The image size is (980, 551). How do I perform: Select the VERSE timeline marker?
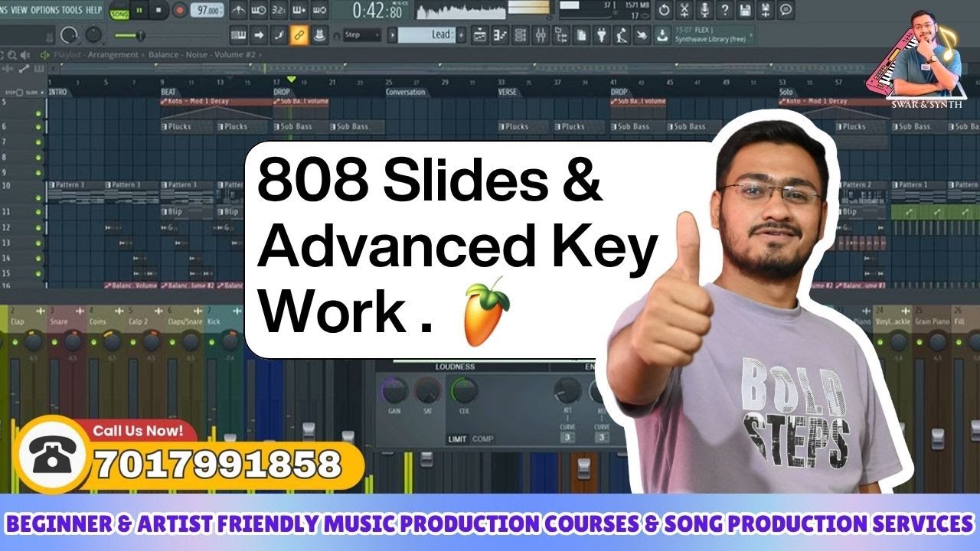pos(508,92)
